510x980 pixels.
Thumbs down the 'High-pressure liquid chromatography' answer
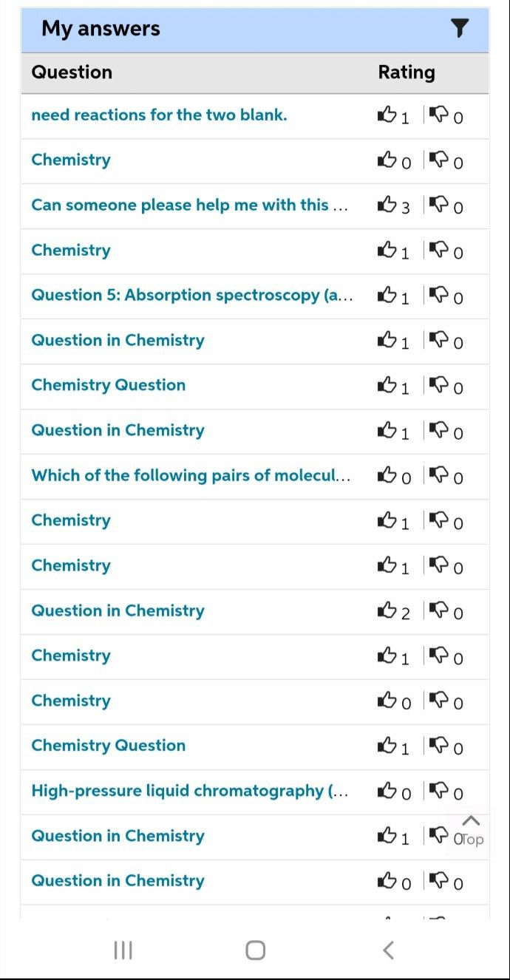439,791
